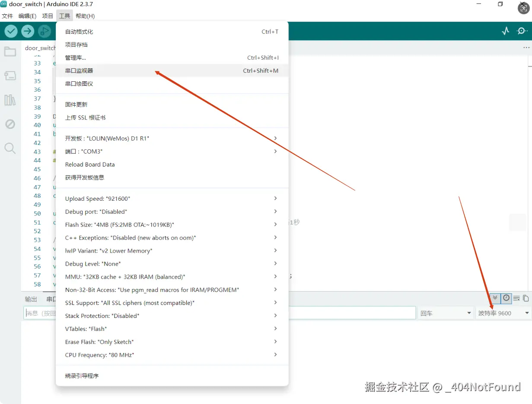
Task: Open the 文件 menu
Action: point(7,16)
